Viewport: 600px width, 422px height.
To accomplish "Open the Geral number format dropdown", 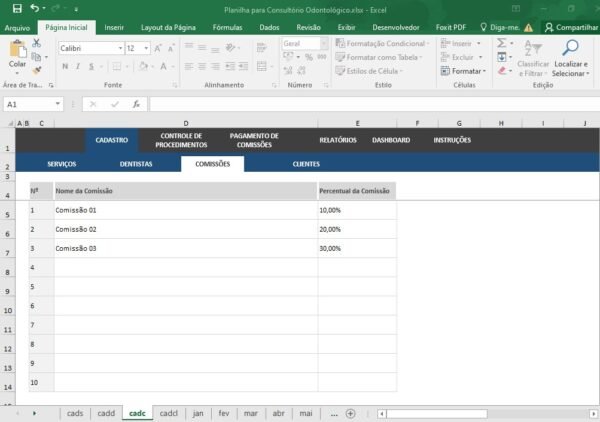I will tap(324, 44).
